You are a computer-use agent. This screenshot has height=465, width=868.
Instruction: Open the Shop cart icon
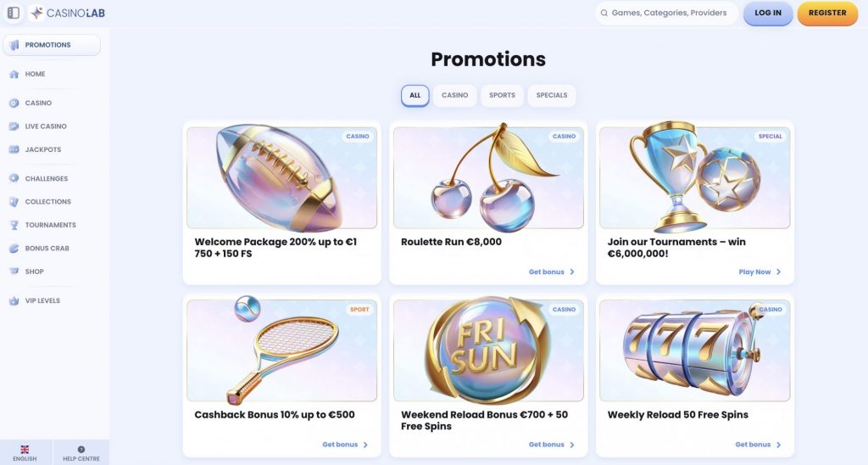point(14,272)
